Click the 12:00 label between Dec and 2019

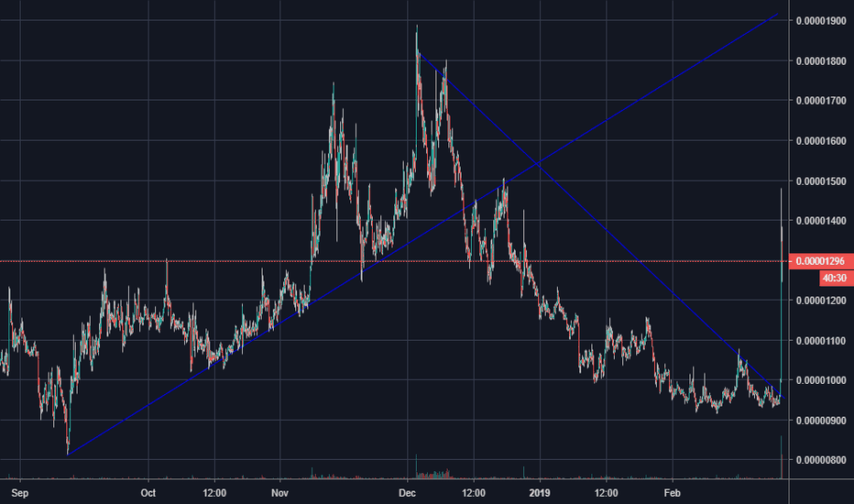click(x=474, y=493)
